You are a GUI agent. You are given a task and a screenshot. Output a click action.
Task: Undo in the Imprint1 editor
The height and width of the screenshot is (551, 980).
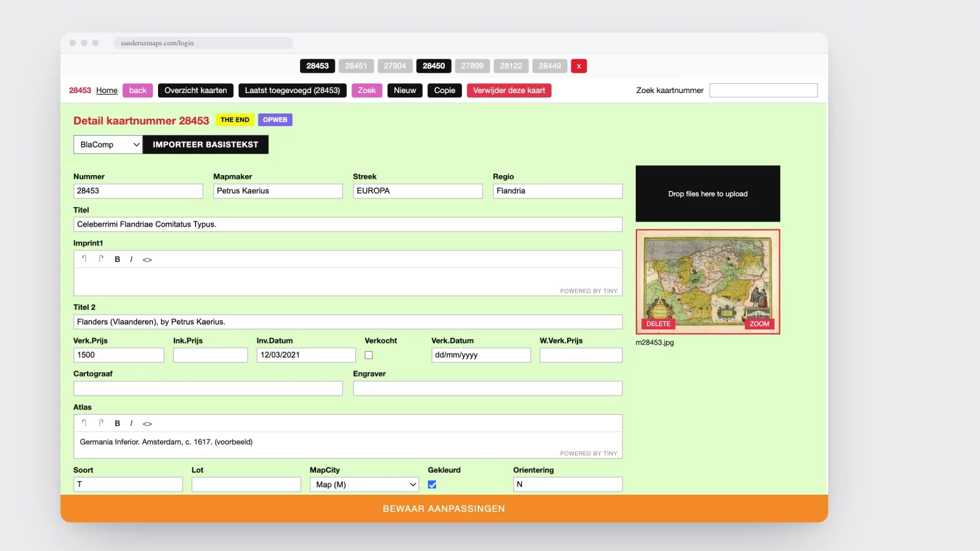click(85, 259)
